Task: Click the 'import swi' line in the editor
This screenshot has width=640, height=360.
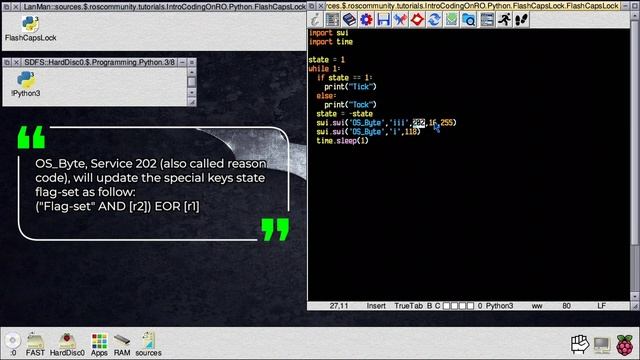Action: tap(329, 33)
